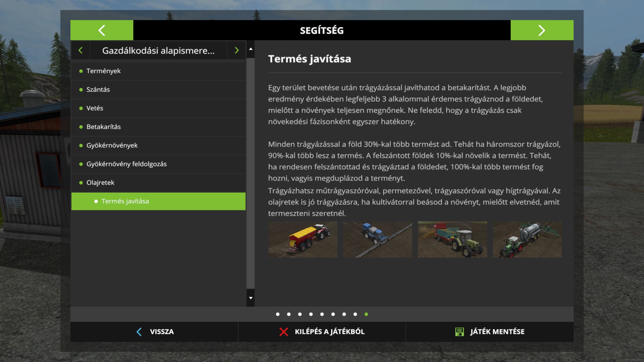Click the large left arrow in header
This screenshot has width=644, height=362.
(102, 30)
